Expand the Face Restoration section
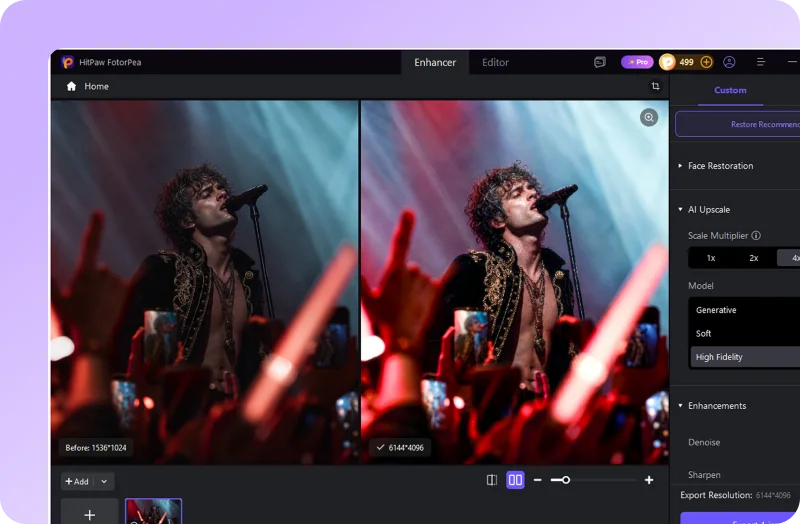The image size is (800, 524). pyautogui.click(x=680, y=166)
